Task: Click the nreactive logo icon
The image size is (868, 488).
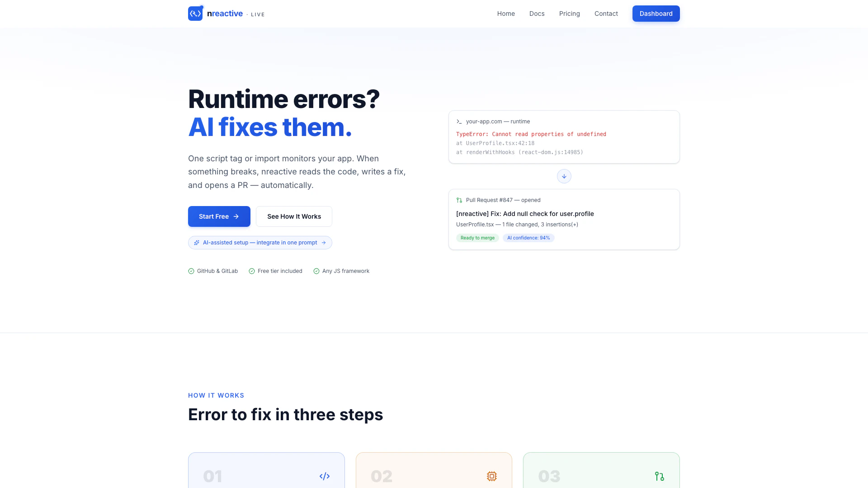Action: [x=195, y=14]
